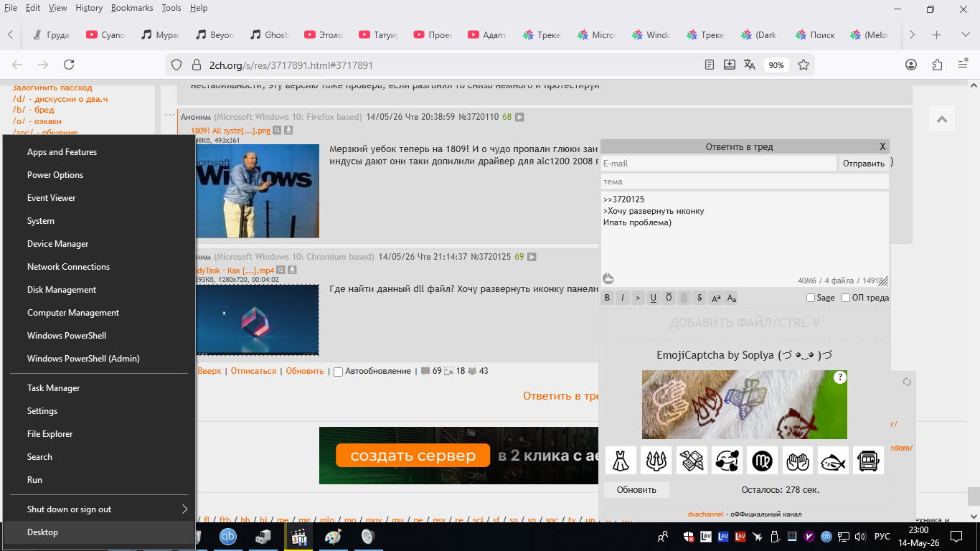Choose the open palms emoji tile
This screenshot has height=551, width=980.
[x=798, y=461]
